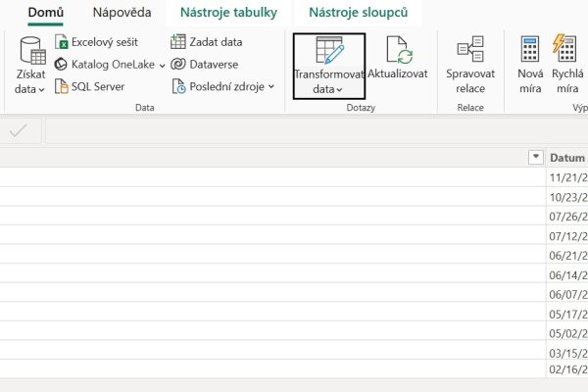Open the Nástroje tabulky tab
The width and height of the screenshot is (588, 392).
[228, 13]
